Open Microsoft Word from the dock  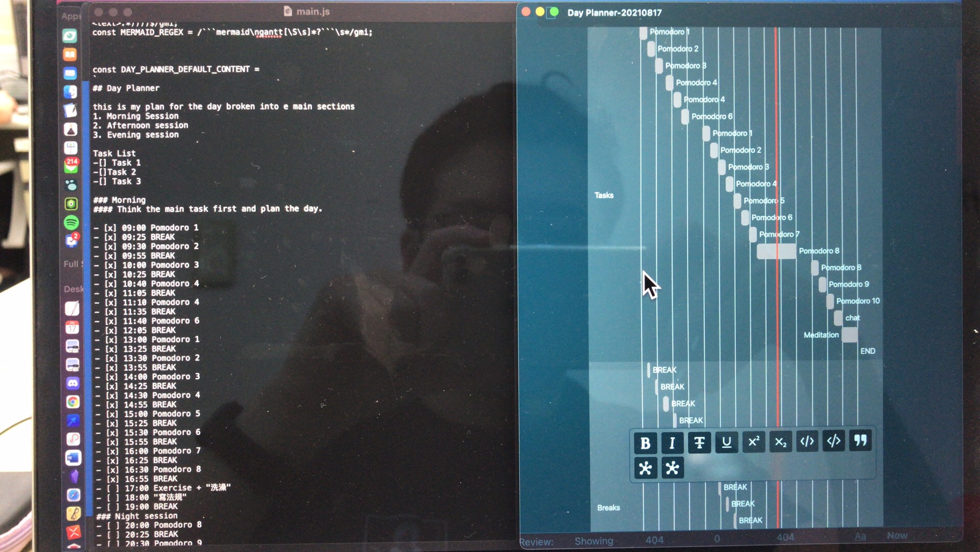(73, 458)
